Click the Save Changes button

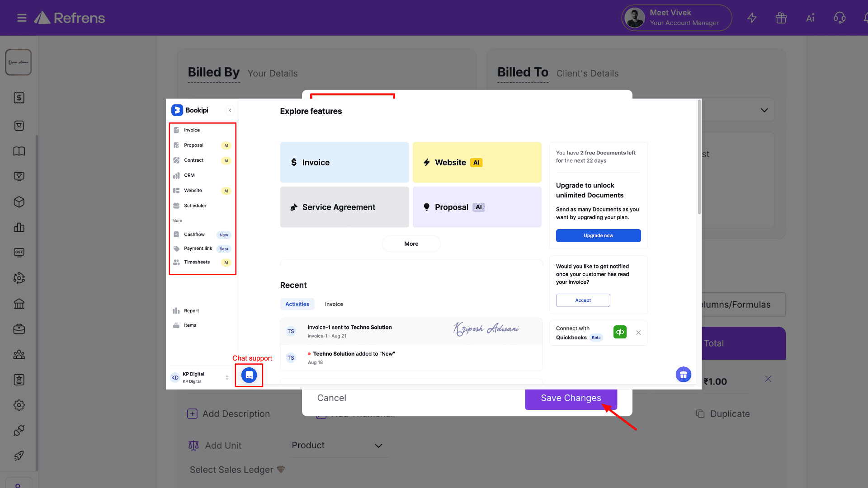click(x=571, y=398)
